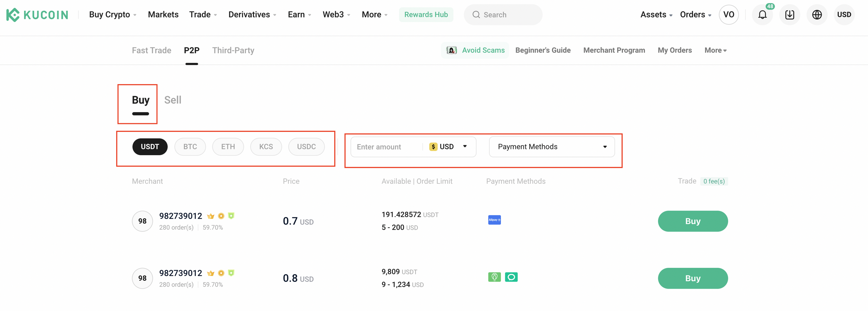Select the BTC coin filter
The image size is (868, 311).
(190, 147)
